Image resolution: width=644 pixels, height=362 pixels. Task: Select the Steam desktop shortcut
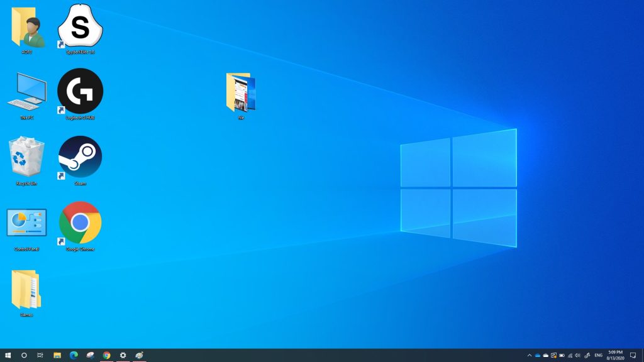click(80, 160)
